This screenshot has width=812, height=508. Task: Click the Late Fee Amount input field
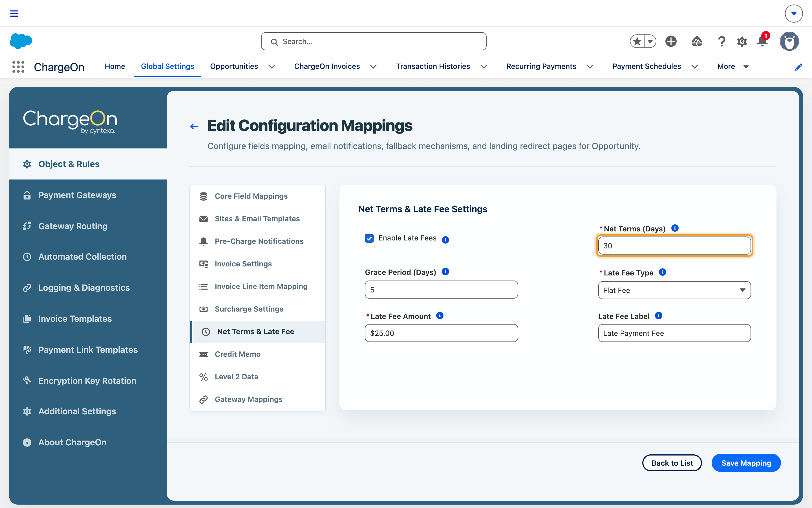tap(441, 333)
